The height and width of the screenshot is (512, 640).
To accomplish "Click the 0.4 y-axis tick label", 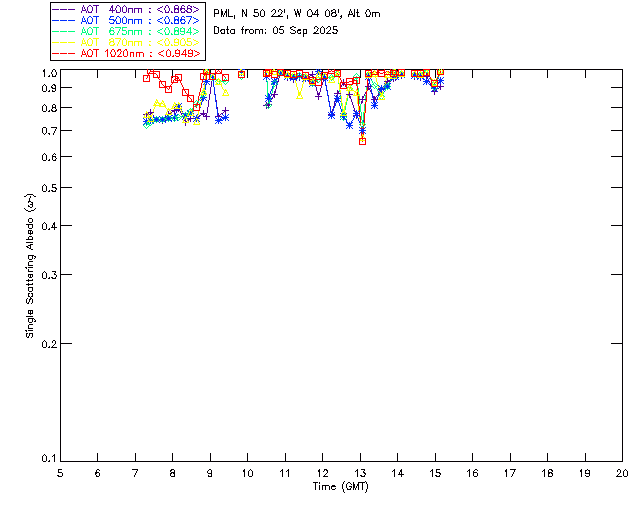I will coord(49,226).
